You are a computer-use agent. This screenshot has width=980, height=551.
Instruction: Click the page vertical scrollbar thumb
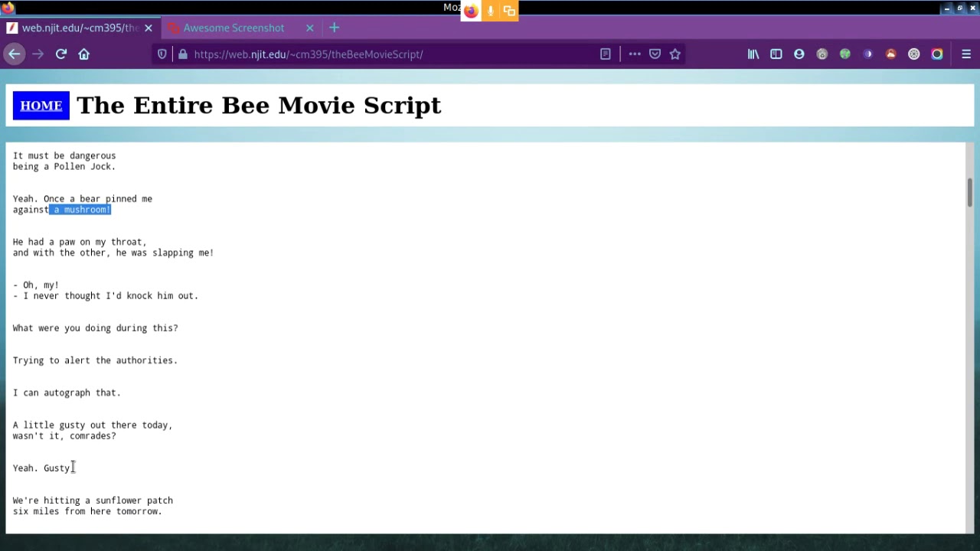969,192
